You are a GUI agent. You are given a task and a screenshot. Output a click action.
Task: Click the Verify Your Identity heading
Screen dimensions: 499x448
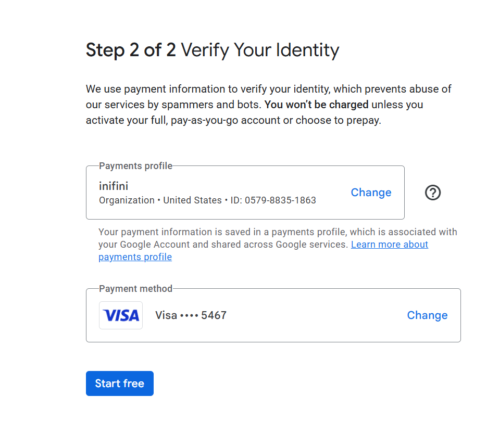(x=260, y=50)
